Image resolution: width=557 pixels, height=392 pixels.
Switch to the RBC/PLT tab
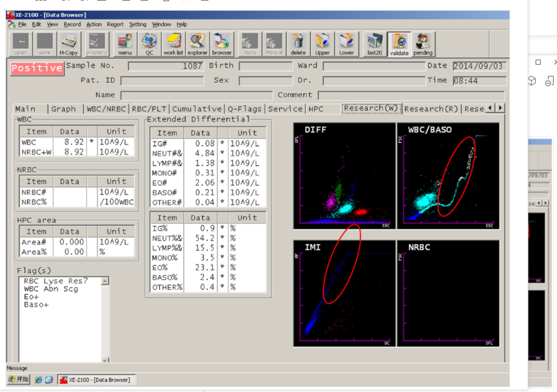point(149,109)
